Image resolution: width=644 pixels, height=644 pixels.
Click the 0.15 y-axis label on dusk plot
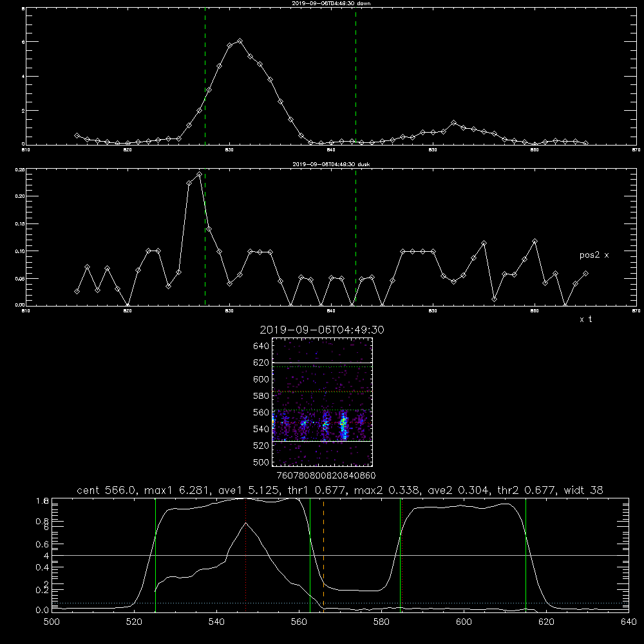pyautogui.click(x=20, y=224)
